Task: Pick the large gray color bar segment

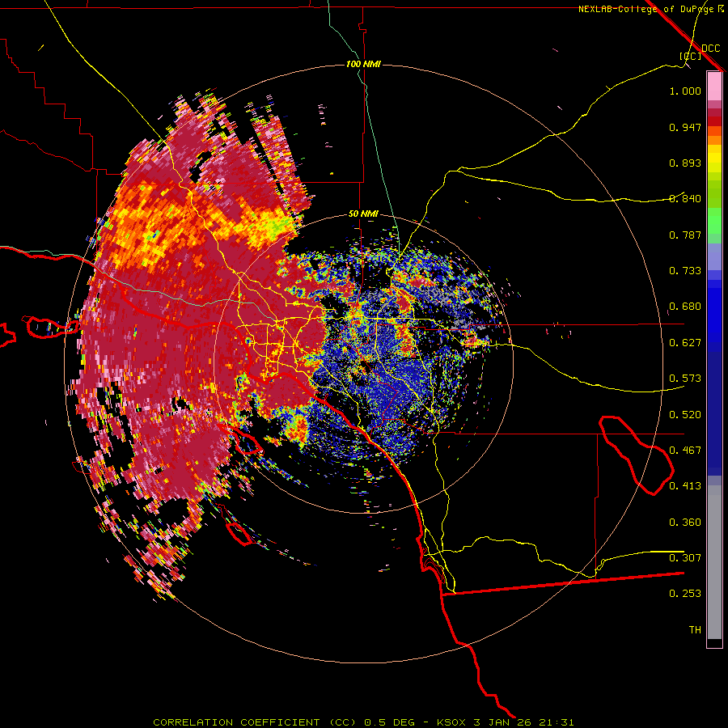Action: tap(714, 562)
